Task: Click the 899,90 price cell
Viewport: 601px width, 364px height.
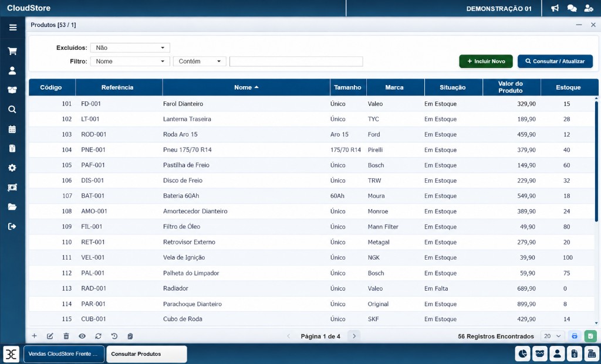Action: (x=526, y=304)
